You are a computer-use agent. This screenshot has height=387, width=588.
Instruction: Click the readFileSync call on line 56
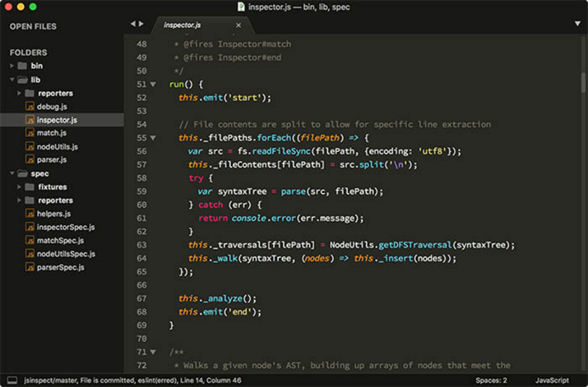pyautogui.click(x=282, y=151)
